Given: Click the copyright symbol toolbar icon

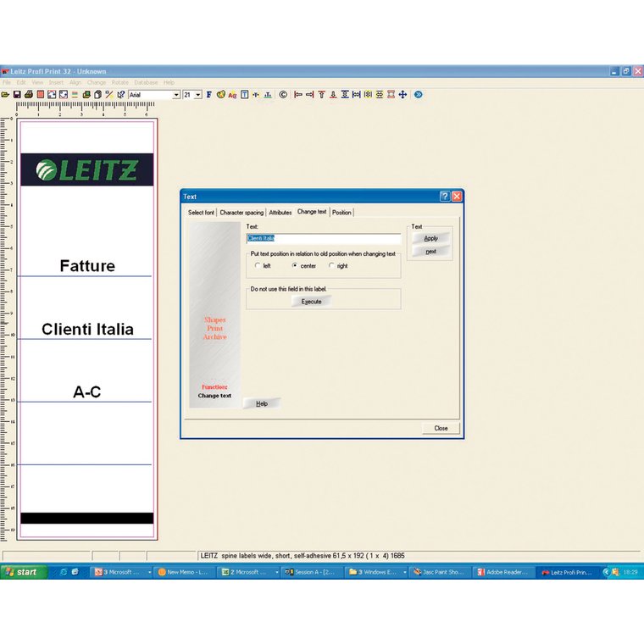Looking at the screenshot, I should 283,95.
